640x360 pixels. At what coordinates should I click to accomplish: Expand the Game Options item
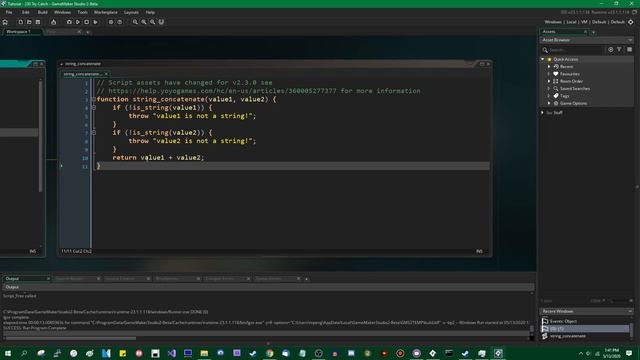[x=549, y=103]
